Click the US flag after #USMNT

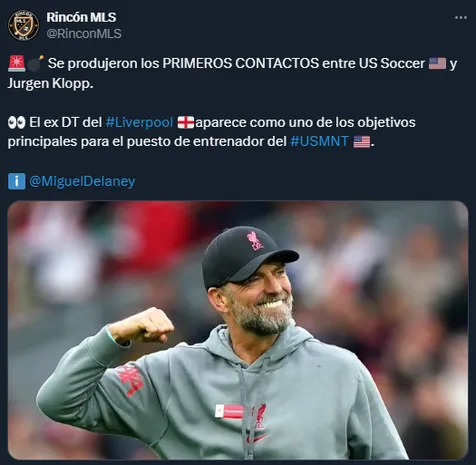[x=362, y=142]
